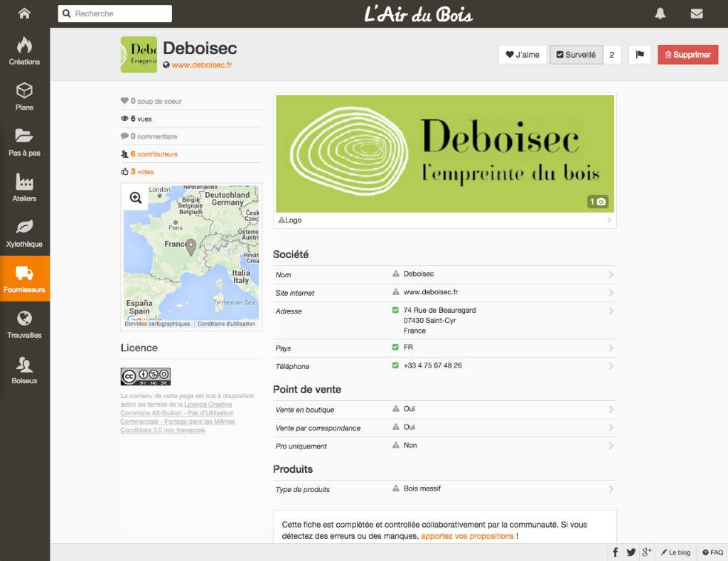Click comment bubble icon beside 0 commentaire
Image resolution: width=728 pixels, height=561 pixels.
coord(124,136)
